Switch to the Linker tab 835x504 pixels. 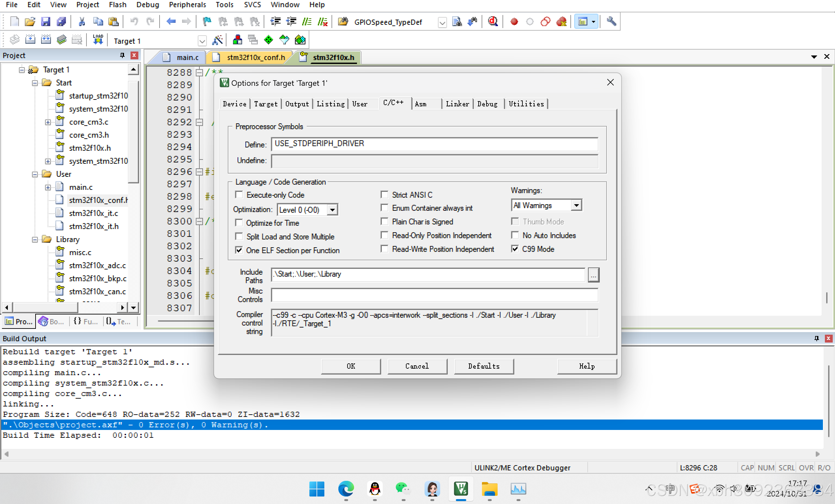(x=457, y=104)
